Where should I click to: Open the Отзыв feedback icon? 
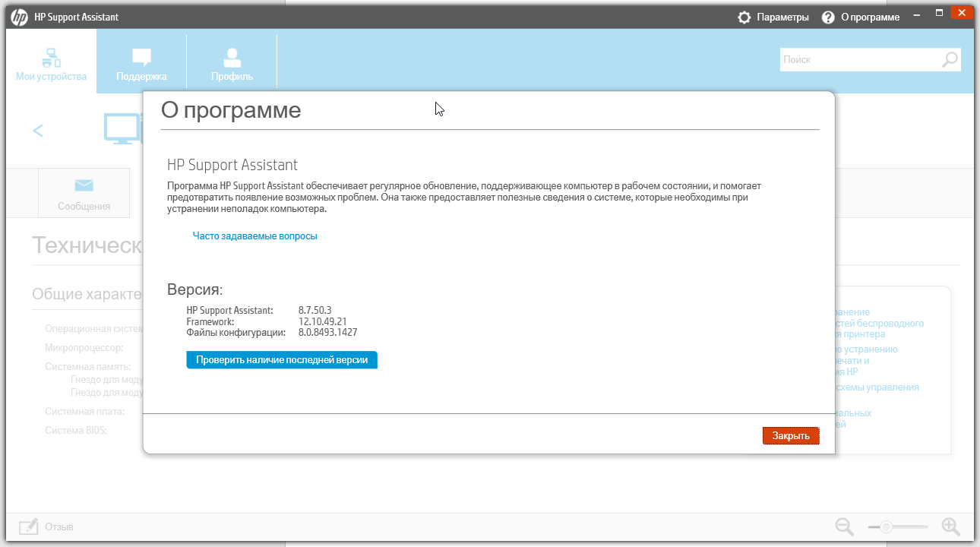click(29, 526)
